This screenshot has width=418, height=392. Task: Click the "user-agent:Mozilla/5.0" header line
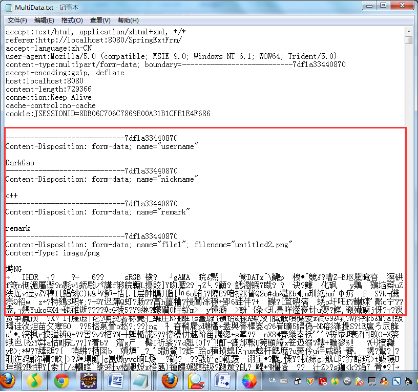click(171, 56)
